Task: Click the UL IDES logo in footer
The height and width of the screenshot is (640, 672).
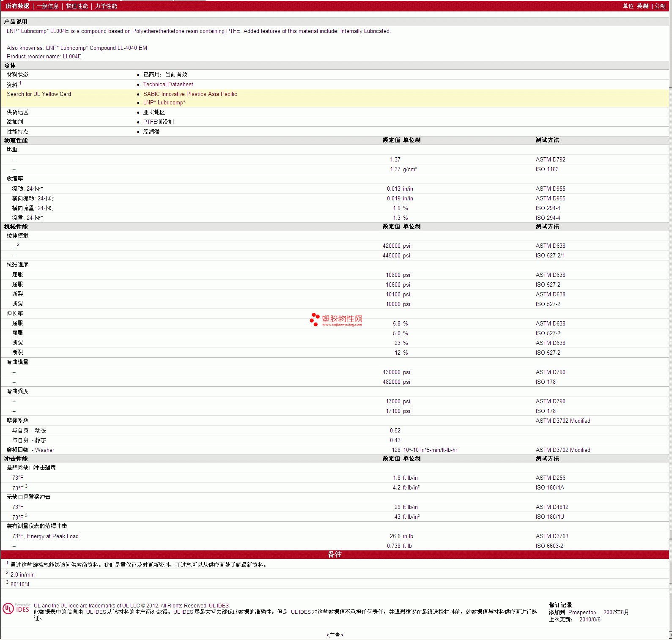Action: point(16,609)
